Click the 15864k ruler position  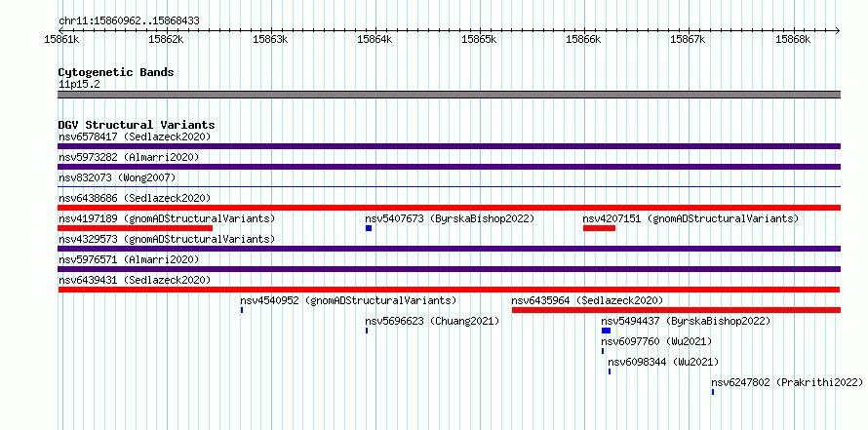tap(375, 39)
